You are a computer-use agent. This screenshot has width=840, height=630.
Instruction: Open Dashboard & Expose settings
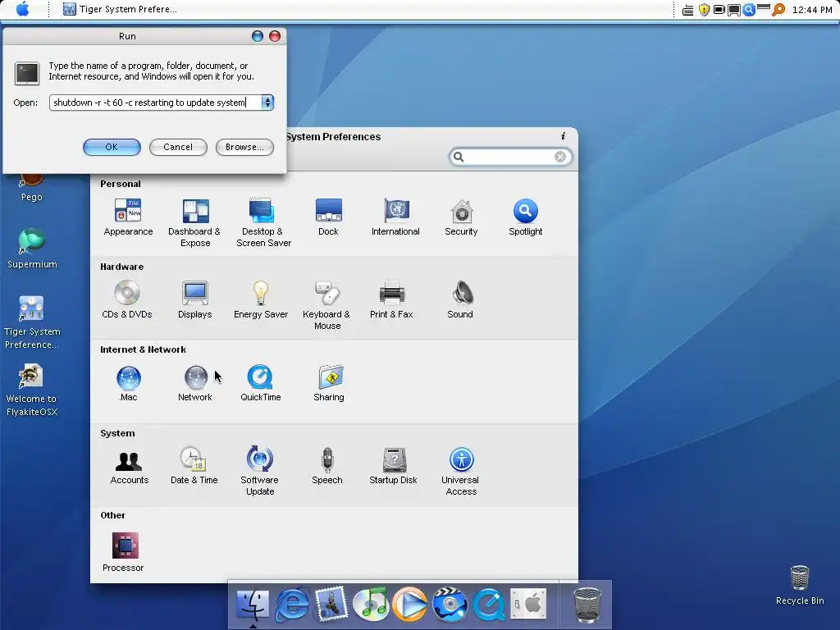[x=195, y=222]
